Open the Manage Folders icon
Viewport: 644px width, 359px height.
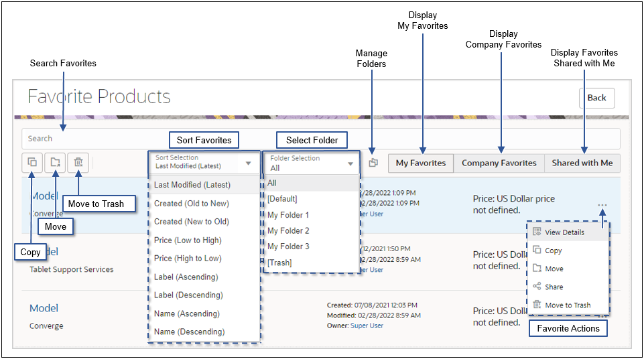[373, 163]
